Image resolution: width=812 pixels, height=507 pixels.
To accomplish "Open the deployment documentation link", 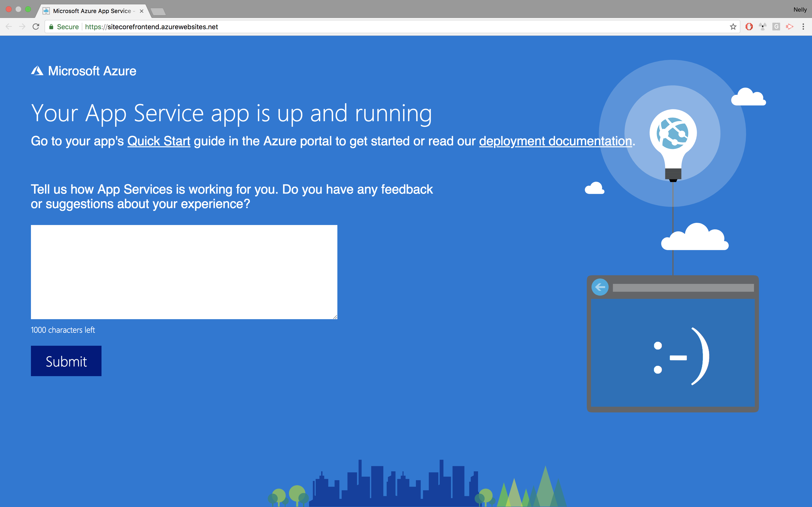I will pyautogui.click(x=555, y=141).
